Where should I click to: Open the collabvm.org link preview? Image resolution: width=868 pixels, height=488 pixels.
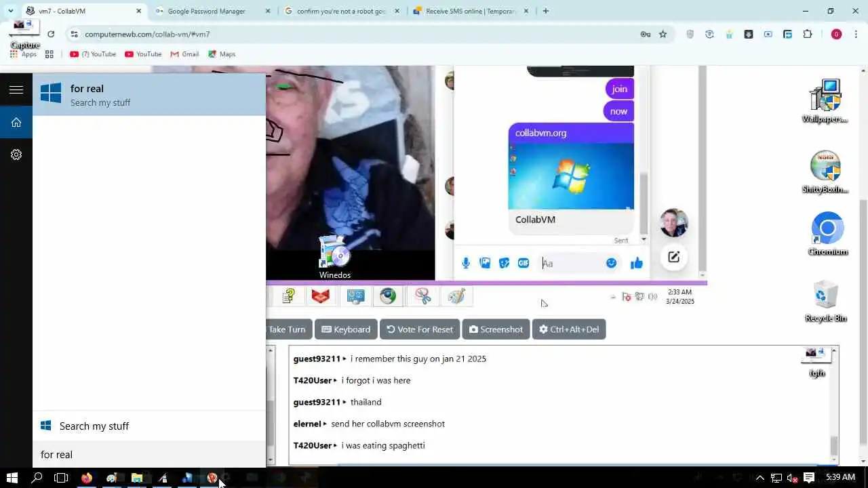(571, 178)
